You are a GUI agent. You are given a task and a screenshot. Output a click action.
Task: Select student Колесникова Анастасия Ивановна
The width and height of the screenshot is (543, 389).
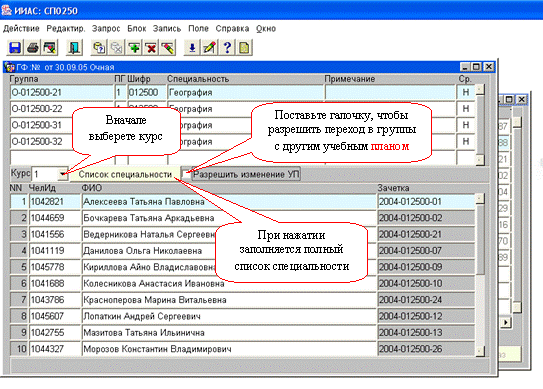coord(229,283)
